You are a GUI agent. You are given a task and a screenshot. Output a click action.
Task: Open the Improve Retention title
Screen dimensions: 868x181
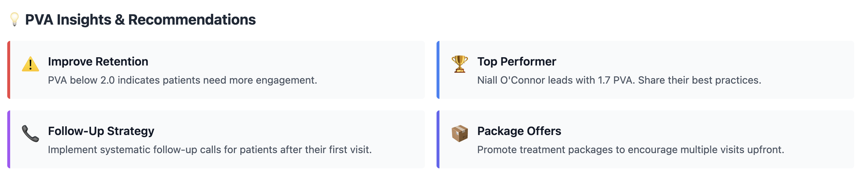98,62
